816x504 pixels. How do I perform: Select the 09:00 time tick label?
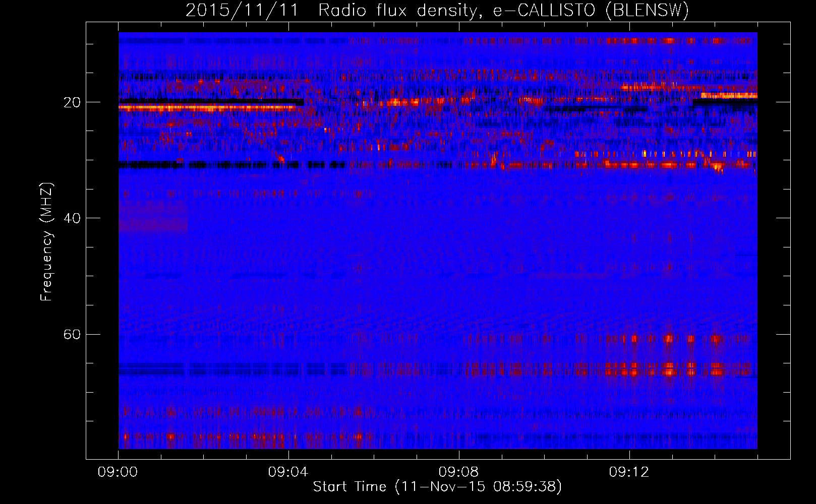click(118, 472)
